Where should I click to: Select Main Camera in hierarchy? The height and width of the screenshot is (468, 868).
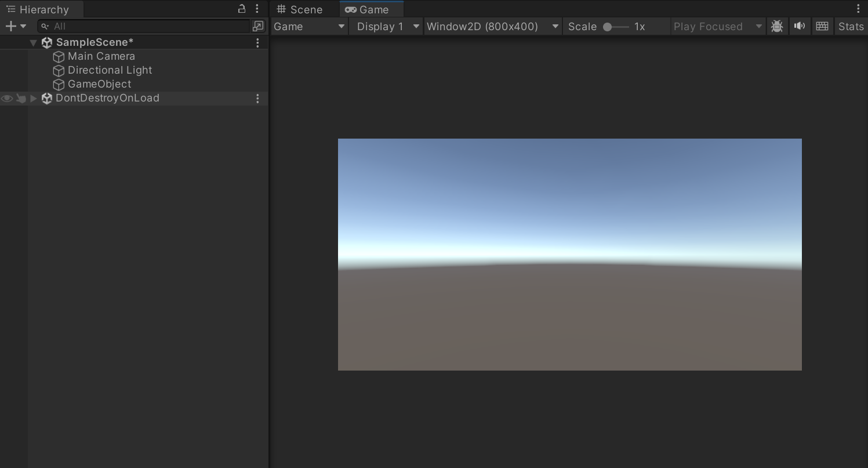click(x=101, y=56)
